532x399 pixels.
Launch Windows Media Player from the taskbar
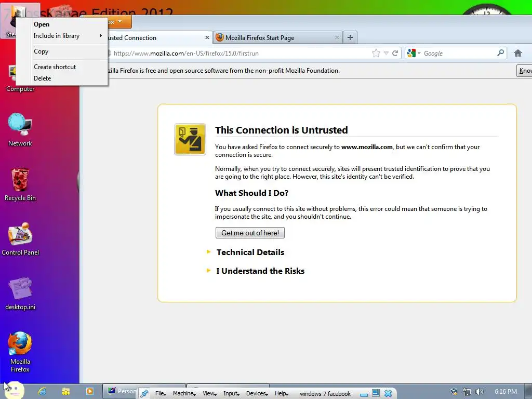coord(89,391)
